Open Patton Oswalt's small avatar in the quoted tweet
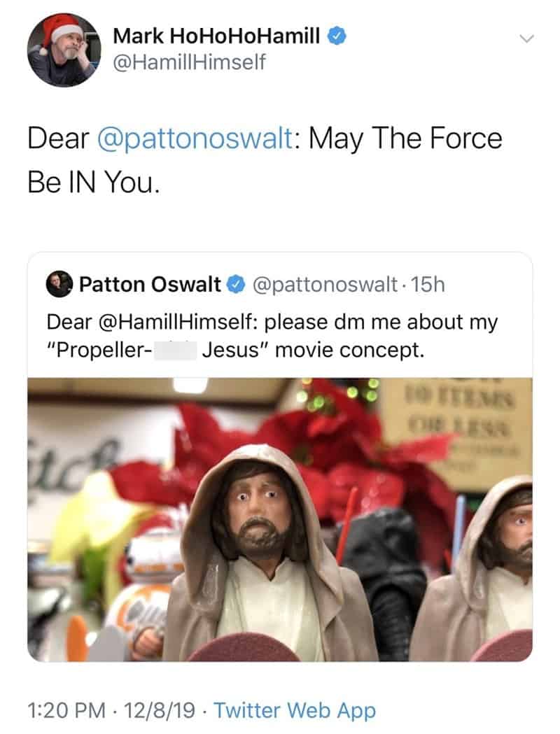 point(59,284)
